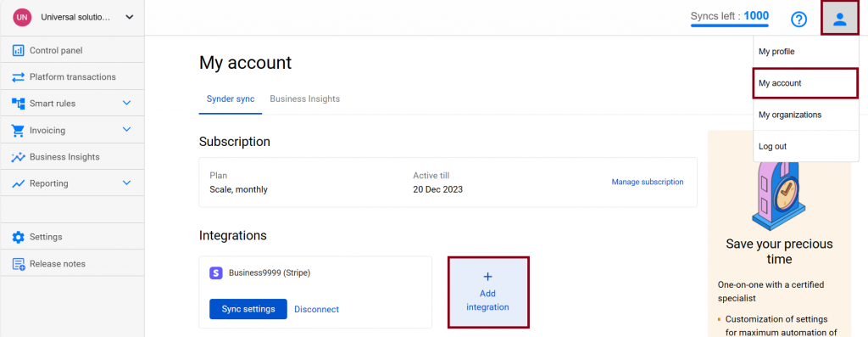Click the Settings gear icon
The image size is (868, 337).
point(19,237)
